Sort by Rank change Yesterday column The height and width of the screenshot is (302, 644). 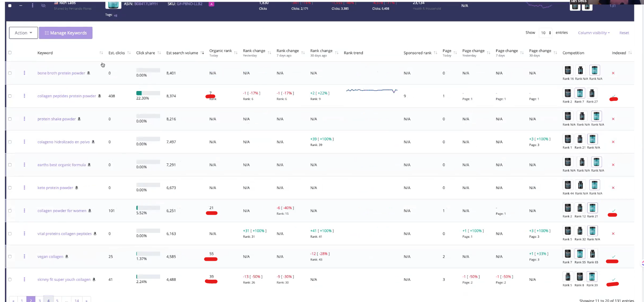[269, 53]
